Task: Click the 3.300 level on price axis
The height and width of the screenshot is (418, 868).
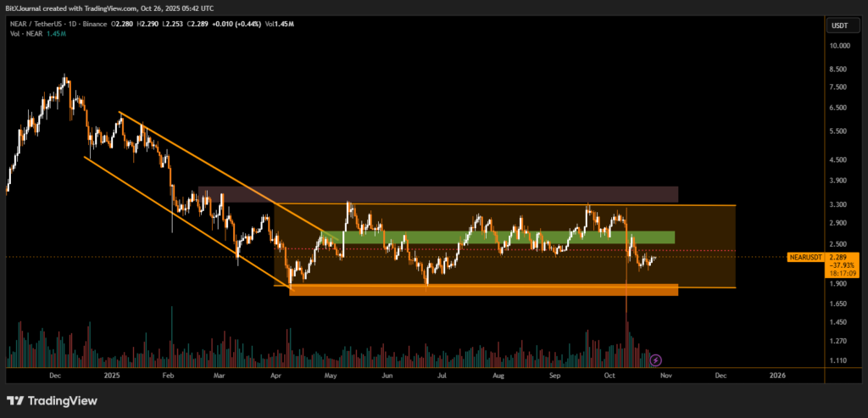Action: click(x=838, y=204)
